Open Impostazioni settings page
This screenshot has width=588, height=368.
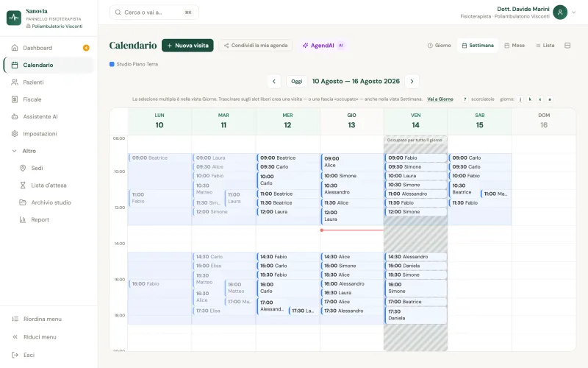49,134
